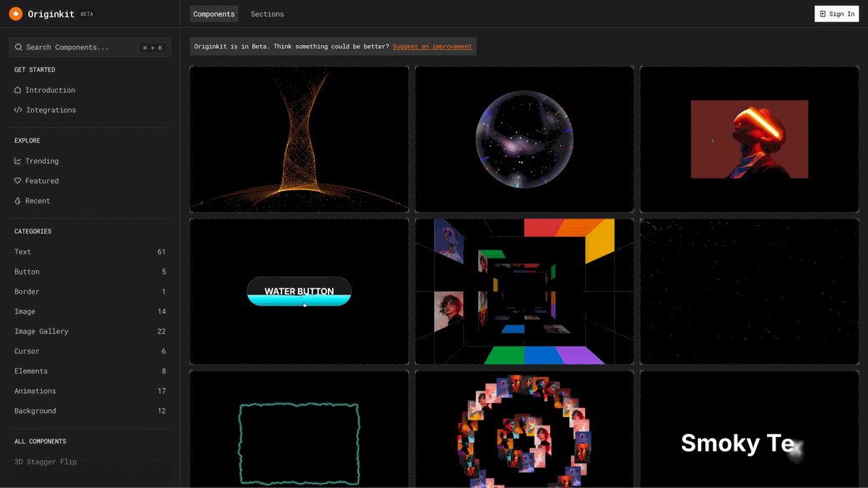Select the Border category
The image size is (868, 488).
click(x=89, y=291)
